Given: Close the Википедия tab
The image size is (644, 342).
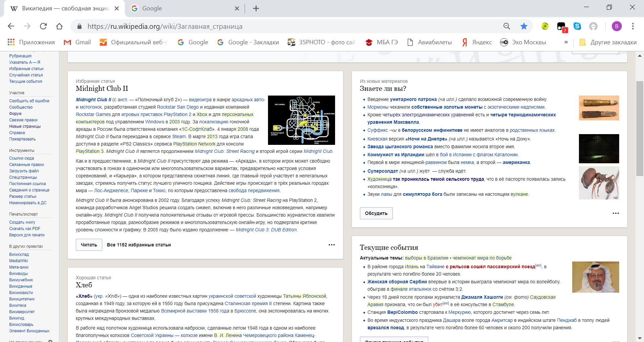Looking at the screenshot, I should (117, 8).
